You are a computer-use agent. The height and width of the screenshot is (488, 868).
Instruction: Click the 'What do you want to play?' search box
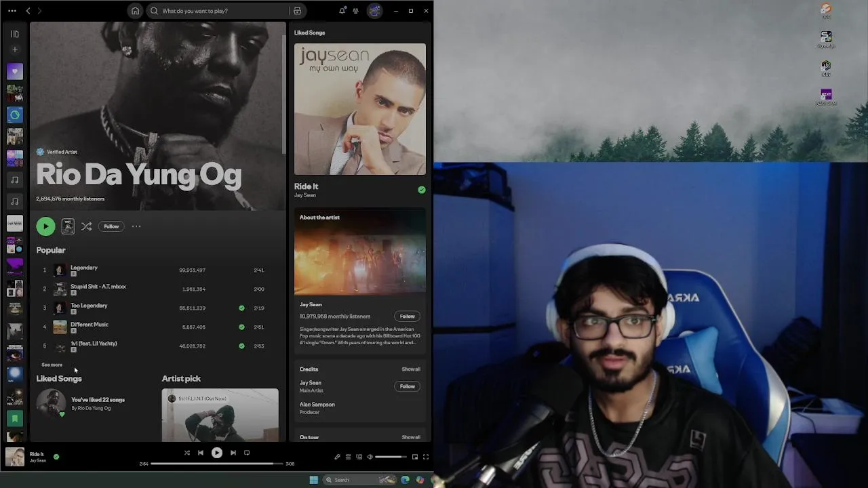(x=218, y=11)
